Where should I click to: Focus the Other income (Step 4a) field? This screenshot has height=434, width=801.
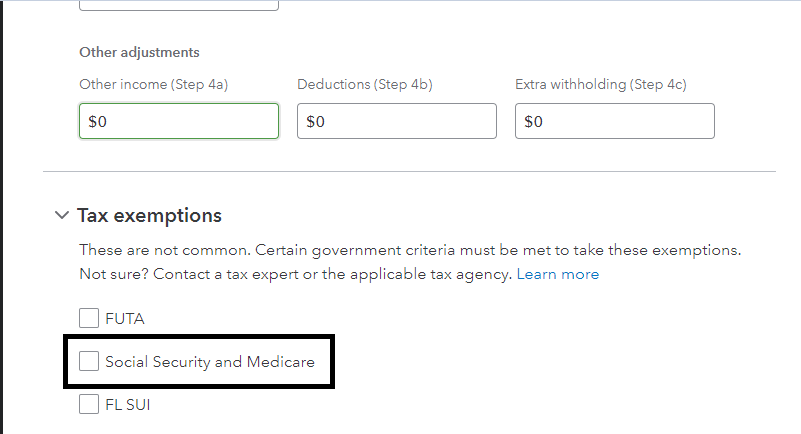(x=178, y=121)
